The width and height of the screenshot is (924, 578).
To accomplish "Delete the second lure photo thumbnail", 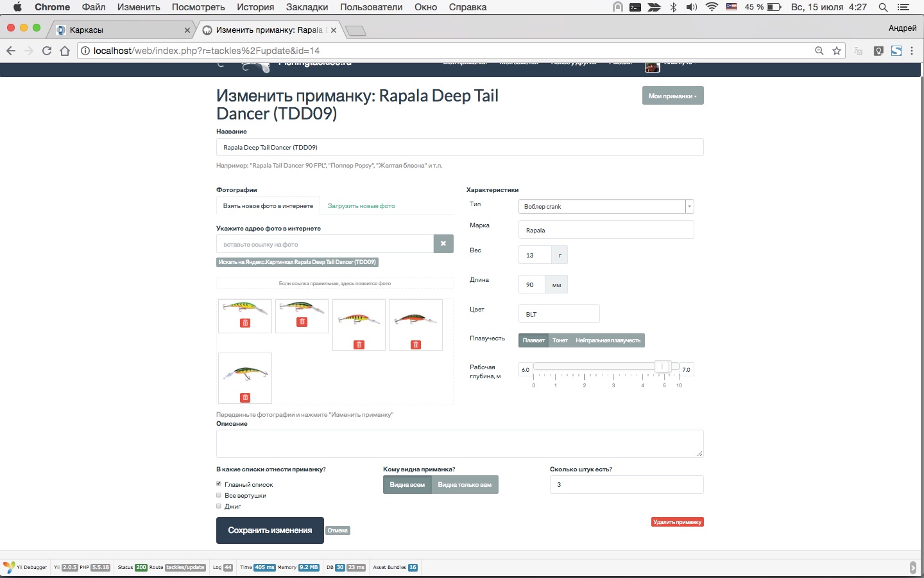I will [x=302, y=322].
